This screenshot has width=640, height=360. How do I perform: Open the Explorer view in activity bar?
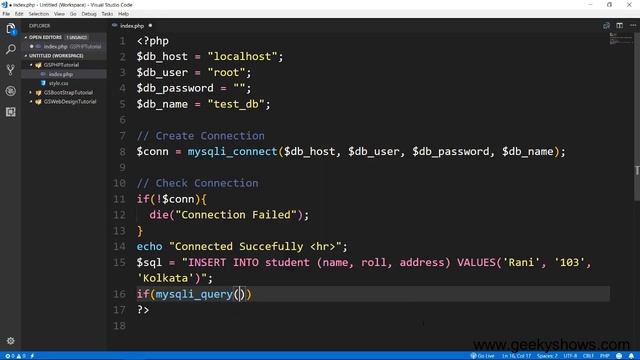[11, 29]
